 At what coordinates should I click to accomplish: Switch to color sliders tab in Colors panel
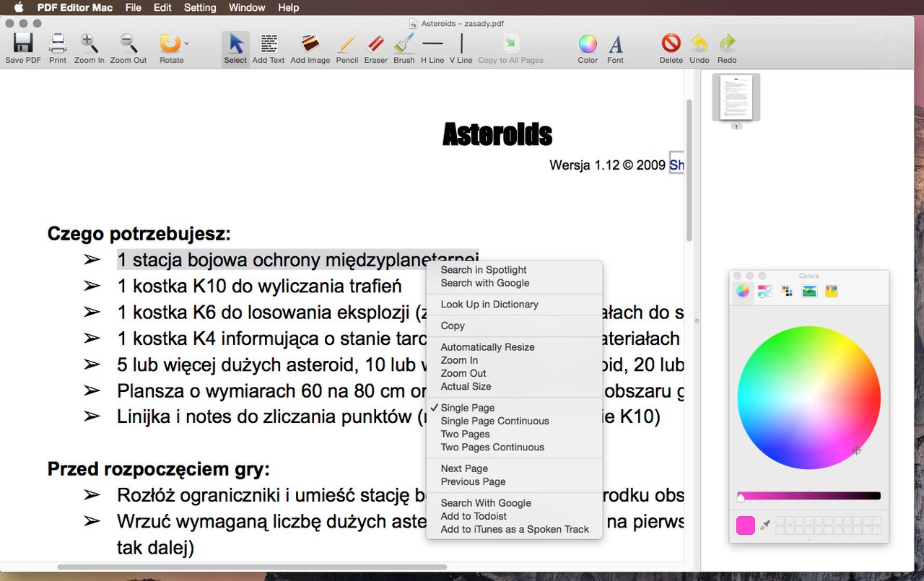764,291
